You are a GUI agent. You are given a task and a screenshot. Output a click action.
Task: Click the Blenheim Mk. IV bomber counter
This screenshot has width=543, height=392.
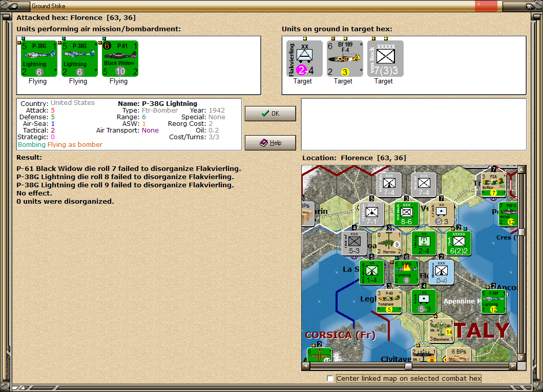[x=442, y=331]
